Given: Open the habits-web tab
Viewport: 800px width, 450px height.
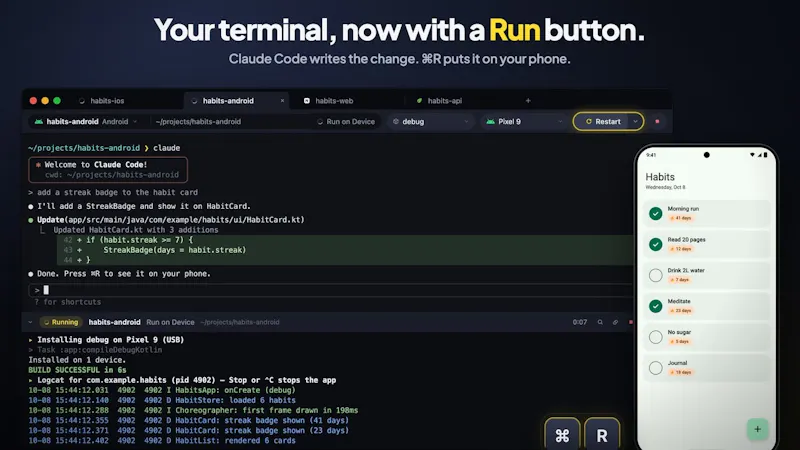Looking at the screenshot, I should click(334, 101).
